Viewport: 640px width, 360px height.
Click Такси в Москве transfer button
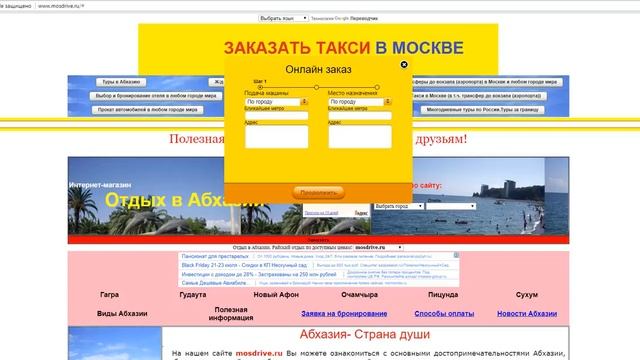[x=479, y=96]
